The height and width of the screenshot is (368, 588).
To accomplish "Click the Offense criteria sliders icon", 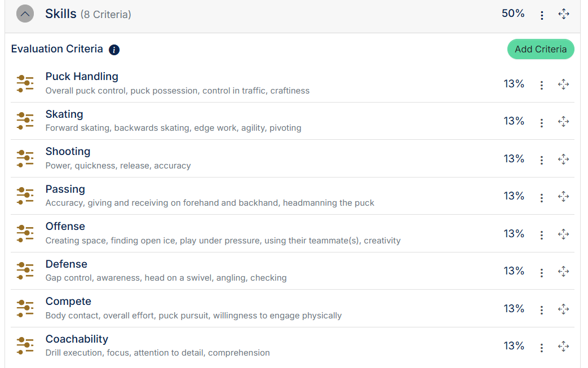I will pyautogui.click(x=25, y=233).
